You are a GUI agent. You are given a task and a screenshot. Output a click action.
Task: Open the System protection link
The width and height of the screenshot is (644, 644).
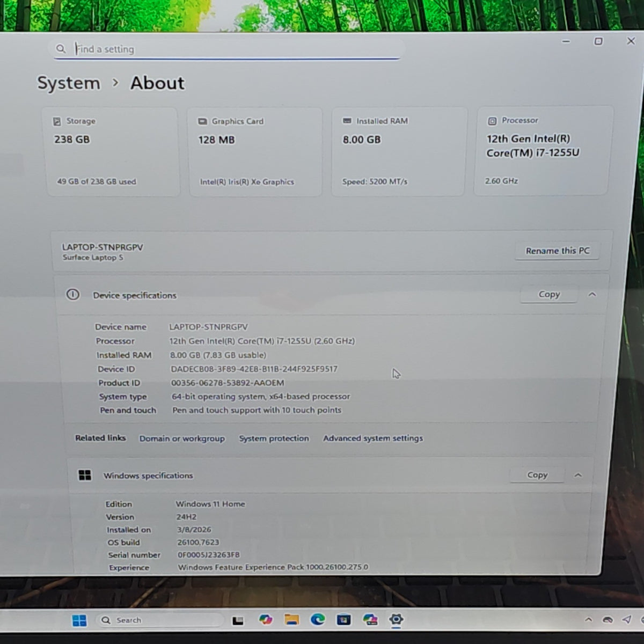coord(274,438)
